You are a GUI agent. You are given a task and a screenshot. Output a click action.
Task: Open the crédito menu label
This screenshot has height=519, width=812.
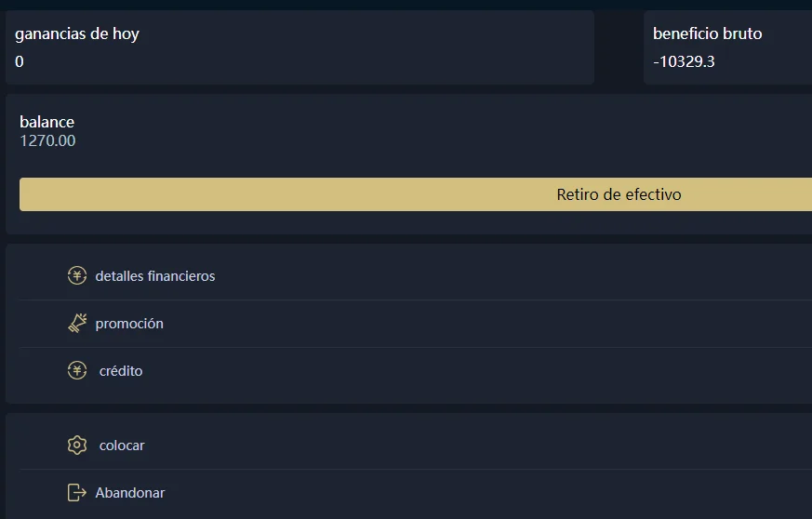[121, 371]
